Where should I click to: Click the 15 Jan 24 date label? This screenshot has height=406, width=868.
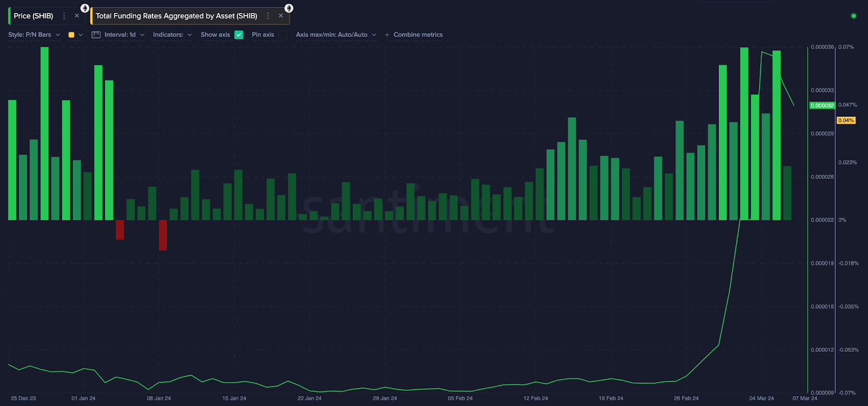(234, 398)
